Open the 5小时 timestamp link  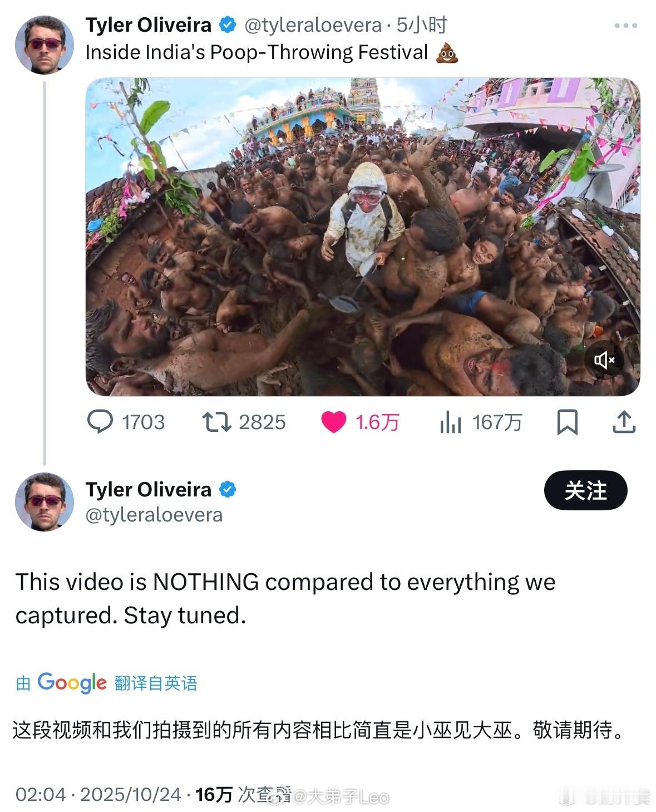[422, 25]
